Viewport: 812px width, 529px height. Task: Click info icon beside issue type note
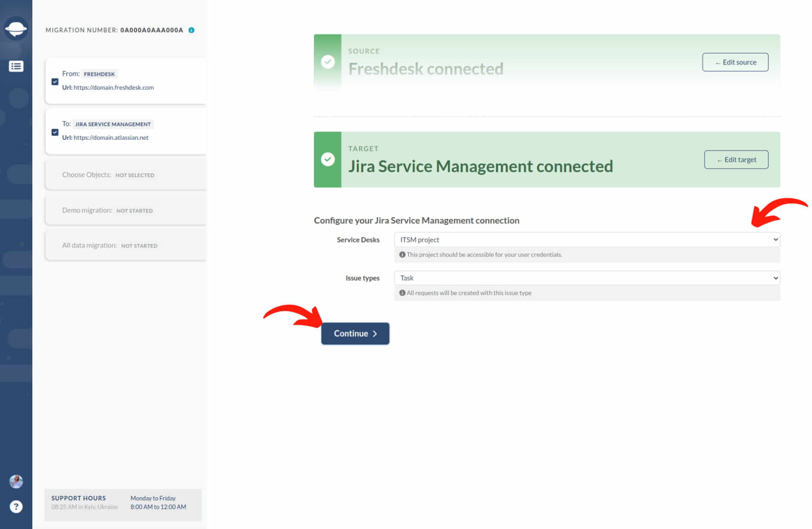(x=402, y=293)
